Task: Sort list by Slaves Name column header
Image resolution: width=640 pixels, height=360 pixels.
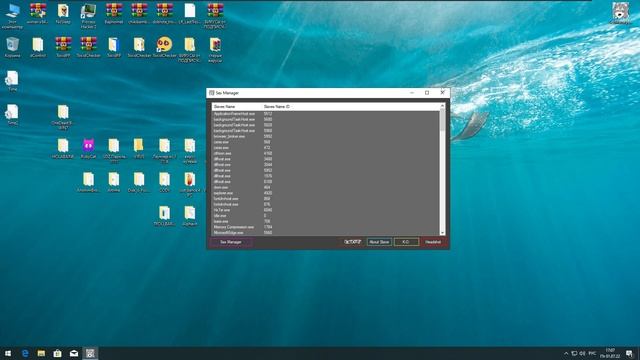Action: (237, 107)
